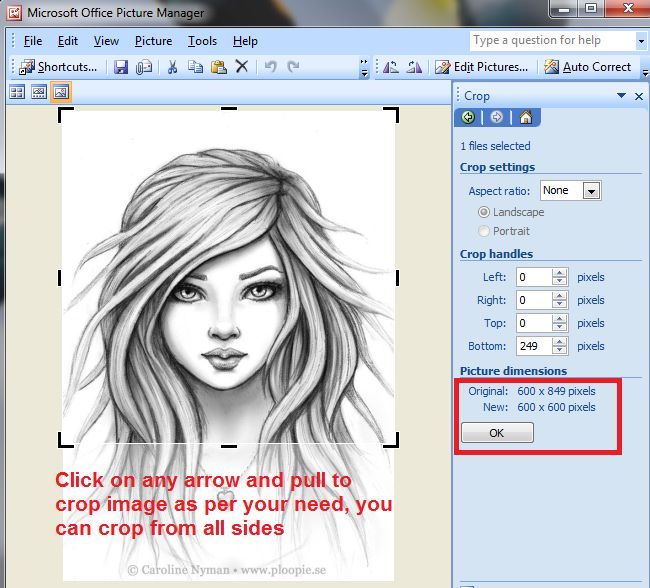650x588 pixels.
Task: Click OK to apply the crop
Action: [497, 433]
